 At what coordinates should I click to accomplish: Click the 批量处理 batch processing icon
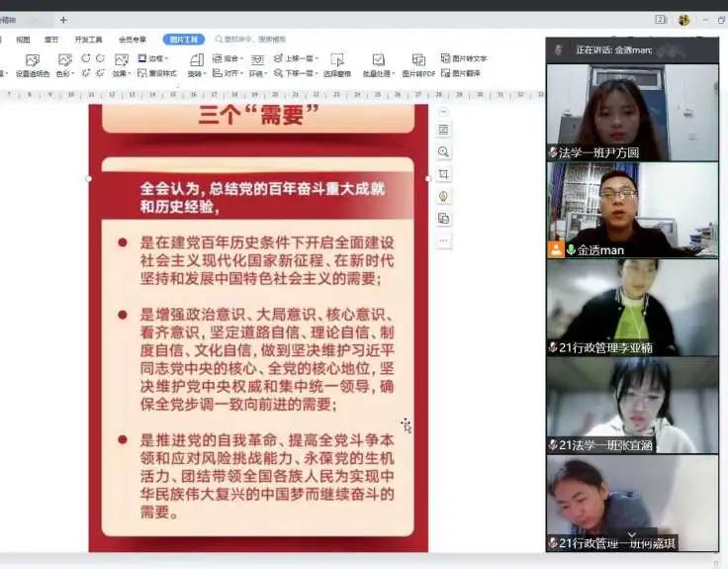coord(378,60)
